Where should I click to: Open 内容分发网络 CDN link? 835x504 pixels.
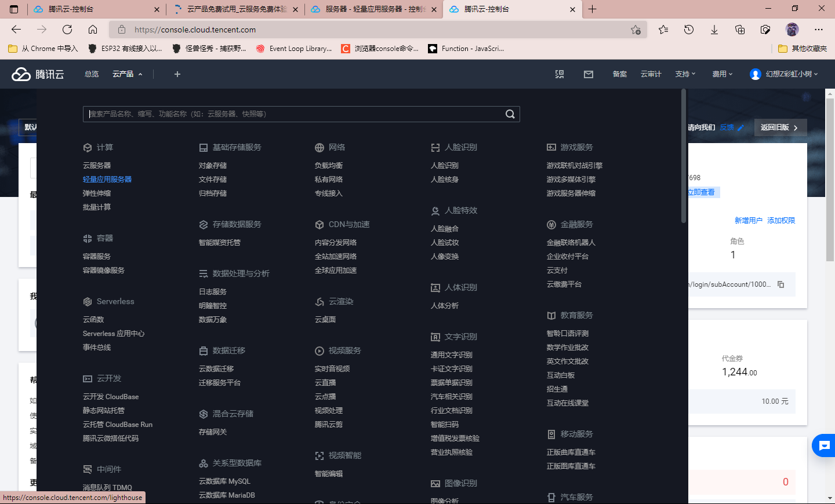click(336, 243)
